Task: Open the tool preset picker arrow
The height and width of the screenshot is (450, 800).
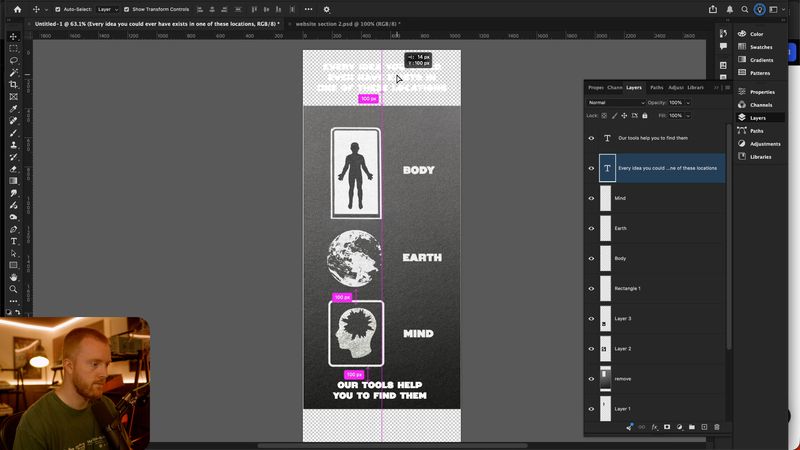Action: point(46,9)
